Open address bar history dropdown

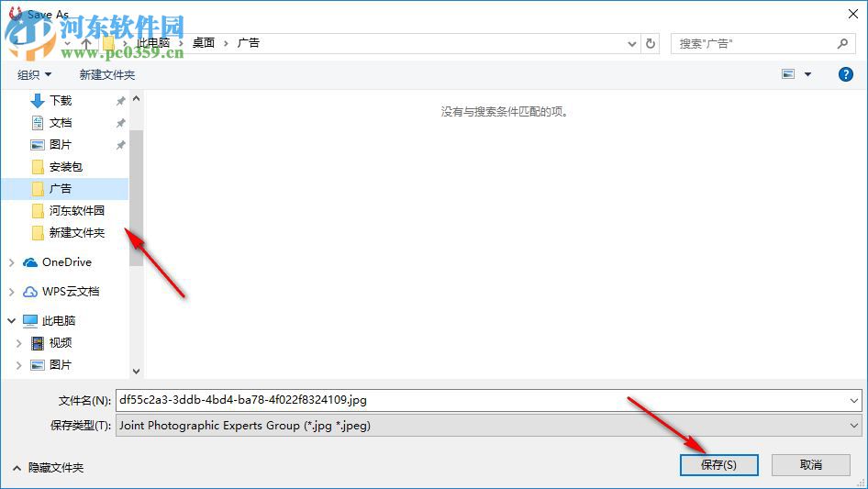(631, 44)
